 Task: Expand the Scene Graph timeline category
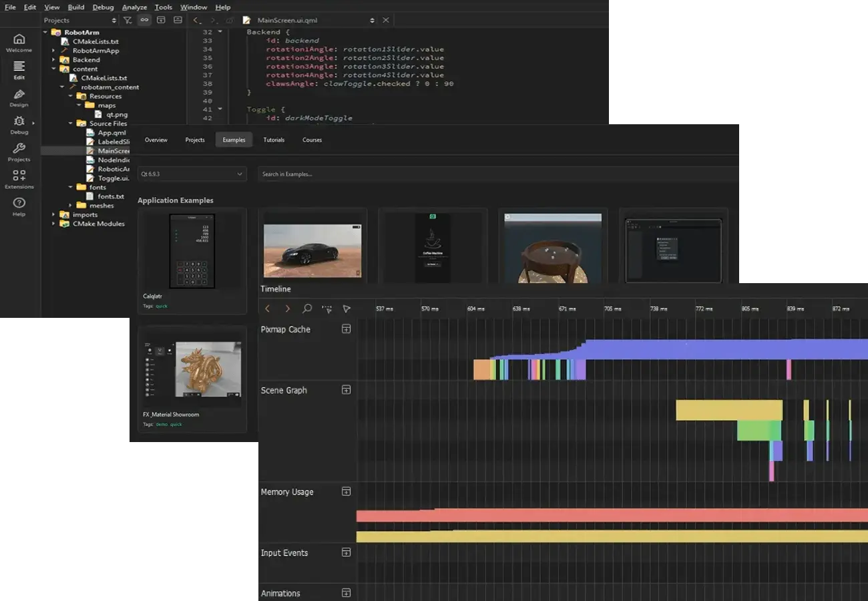[x=346, y=390]
